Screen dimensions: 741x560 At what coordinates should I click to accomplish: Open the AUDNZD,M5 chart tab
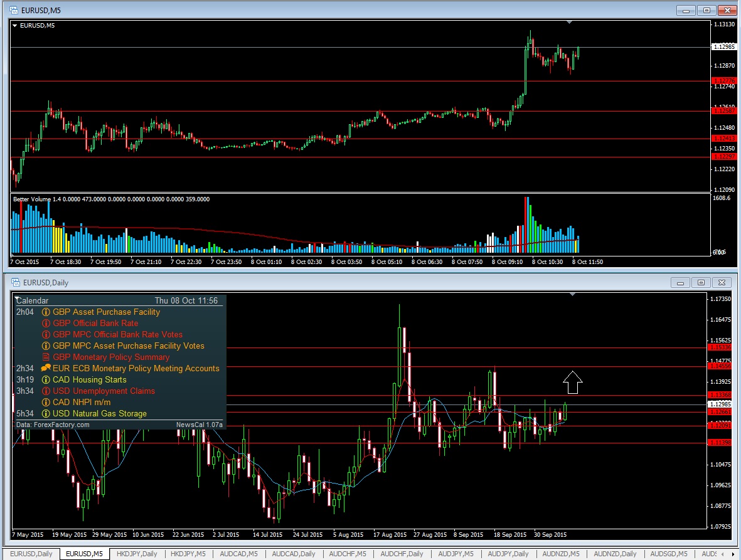(x=561, y=554)
